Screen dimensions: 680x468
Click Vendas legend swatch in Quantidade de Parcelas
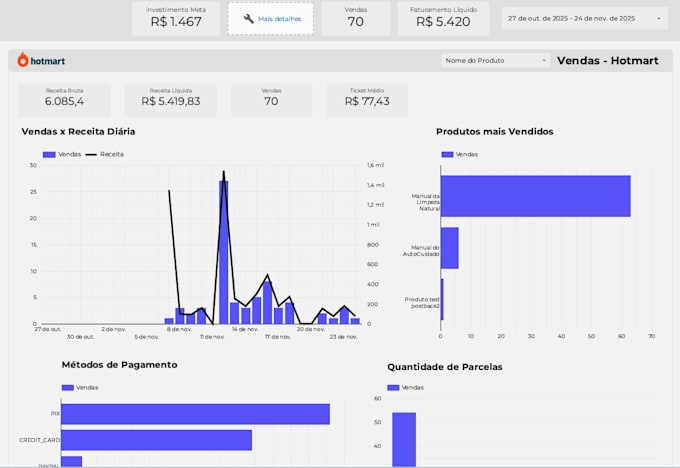393,387
